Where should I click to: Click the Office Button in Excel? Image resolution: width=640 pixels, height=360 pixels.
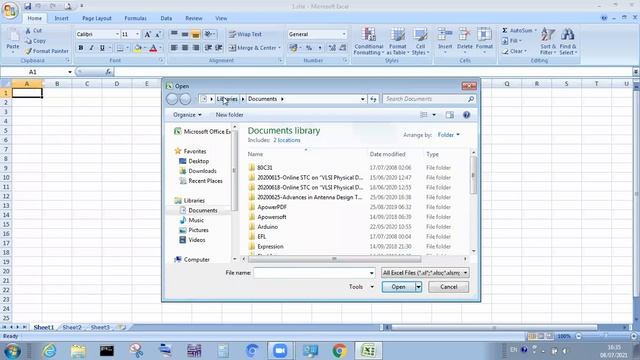(10, 10)
